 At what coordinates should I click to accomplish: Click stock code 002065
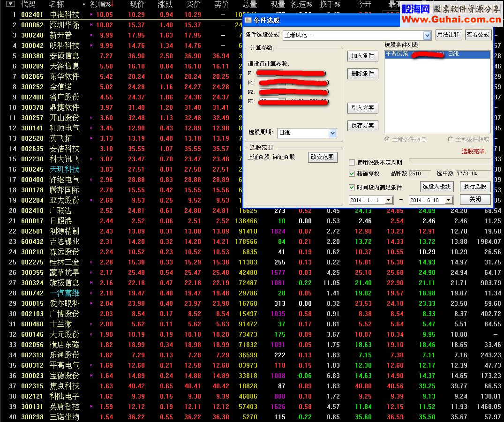[32, 76]
